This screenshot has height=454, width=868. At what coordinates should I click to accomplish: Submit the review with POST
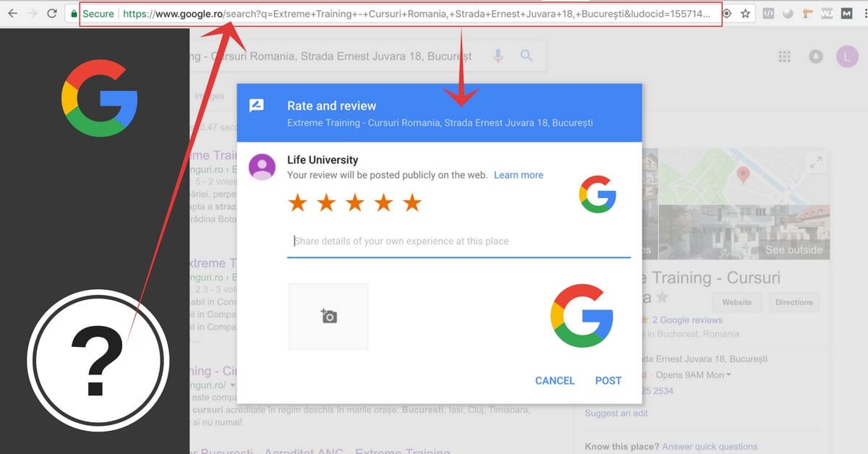click(608, 380)
